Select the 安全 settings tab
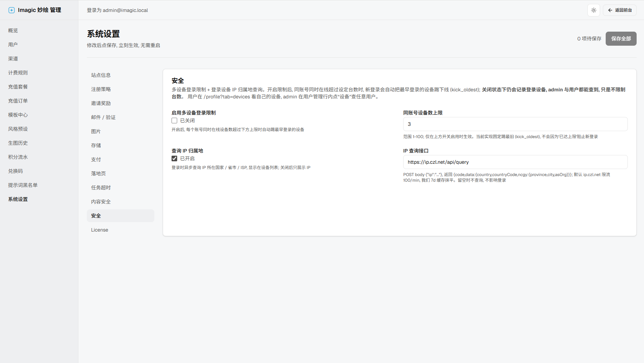The image size is (644, 363). tap(121, 216)
